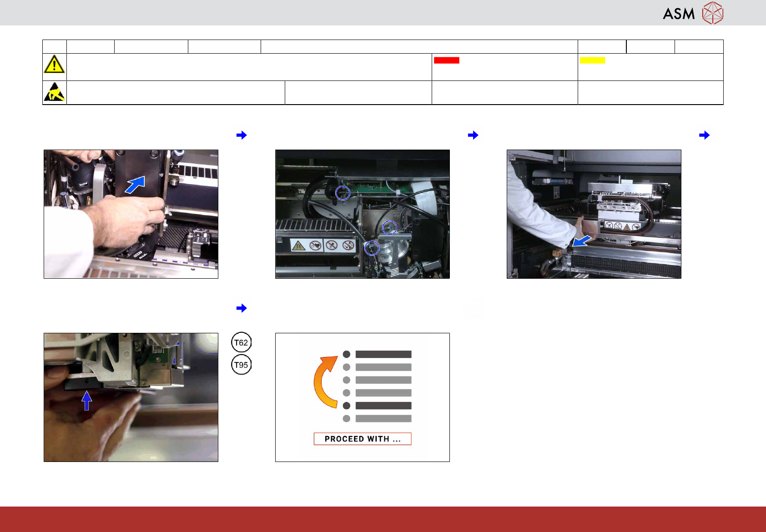The height and width of the screenshot is (532, 766).
Task: Click the topmost blue circle marker in the second photo
Action: pos(343,193)
